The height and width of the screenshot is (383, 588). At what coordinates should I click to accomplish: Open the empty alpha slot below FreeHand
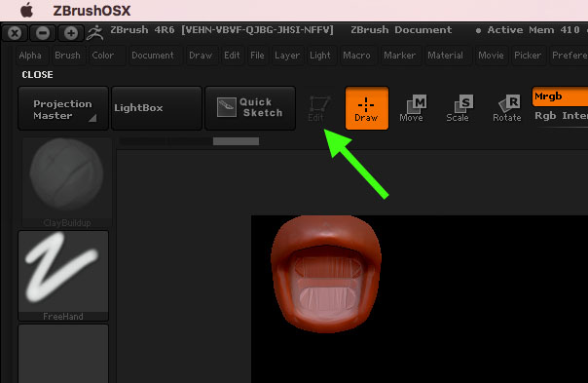point(63,354)
